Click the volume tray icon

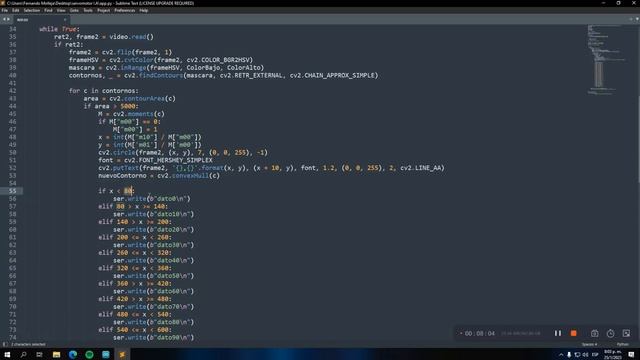[586, 354]
